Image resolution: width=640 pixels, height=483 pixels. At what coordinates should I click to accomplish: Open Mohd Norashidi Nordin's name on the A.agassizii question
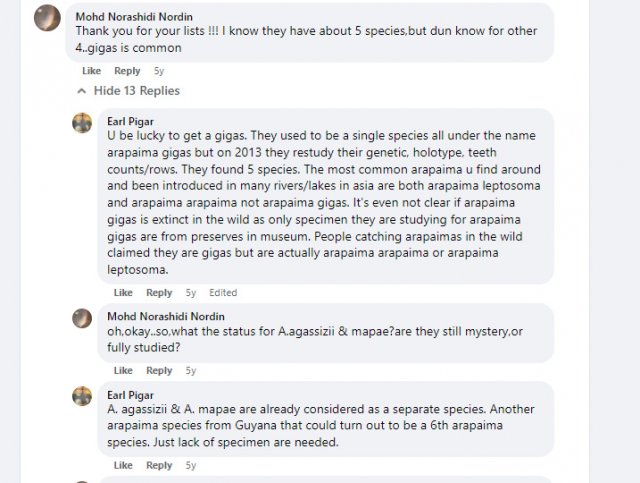166,317
